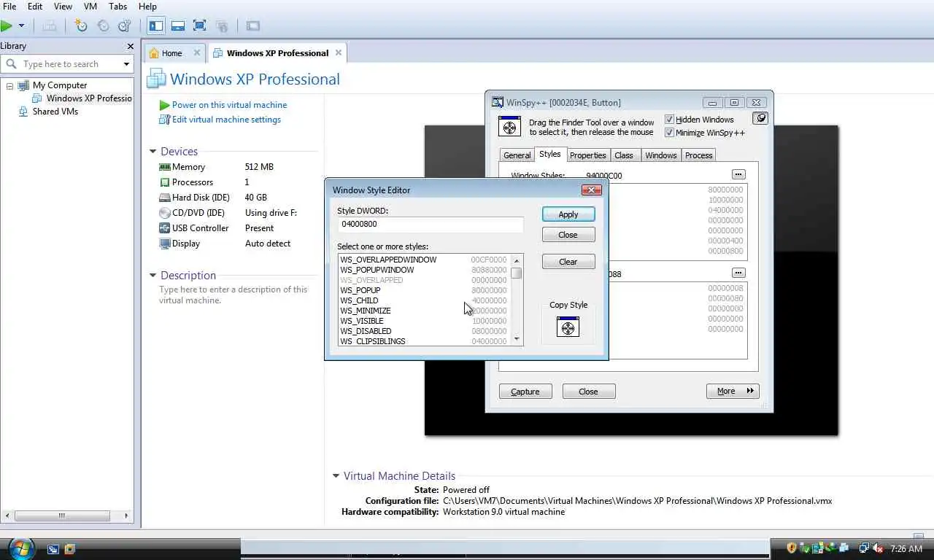Screen dimensions: 934x560
Task: Click the greyed Send Ctrl+Alt+Del toolbar icon
Action: pyautogui.click(x=50, y=26)
